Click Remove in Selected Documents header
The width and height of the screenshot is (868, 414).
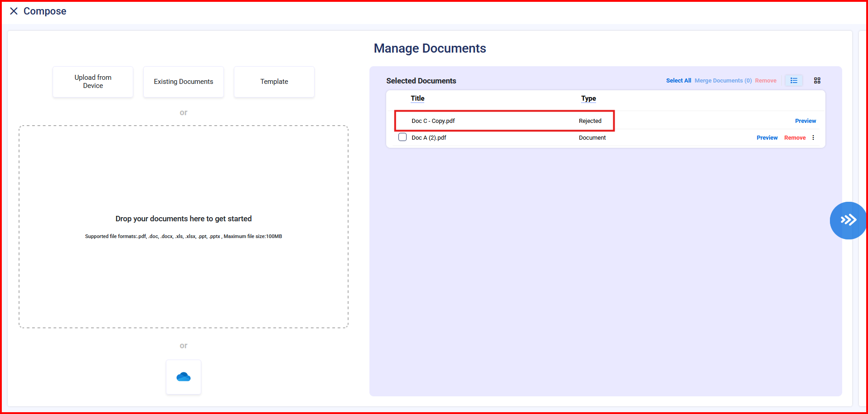click(766, 81)
